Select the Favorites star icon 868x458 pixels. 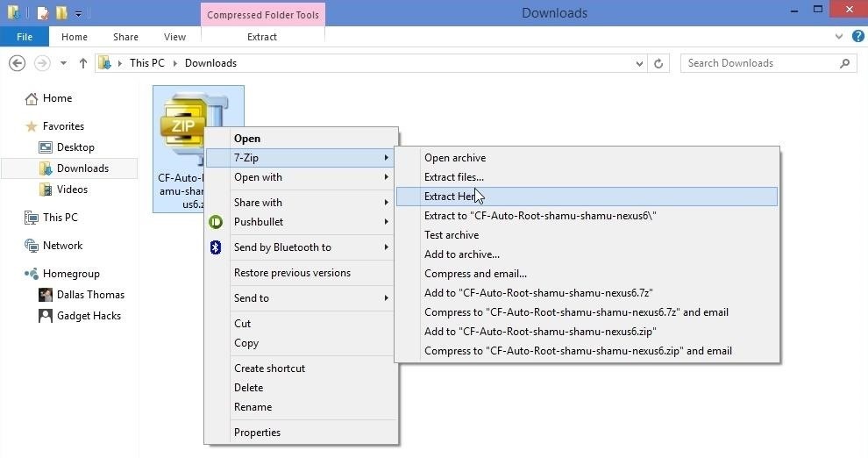[x=32, y=126]
